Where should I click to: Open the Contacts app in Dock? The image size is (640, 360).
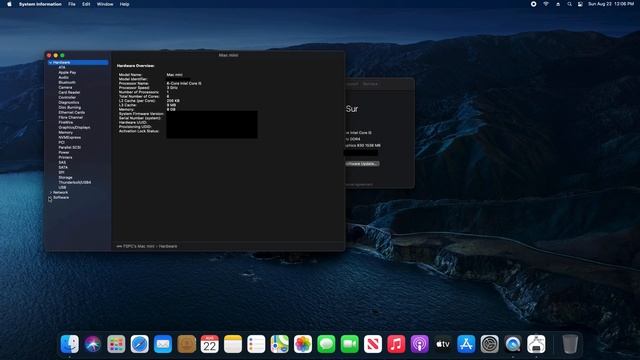pos(187,344)
